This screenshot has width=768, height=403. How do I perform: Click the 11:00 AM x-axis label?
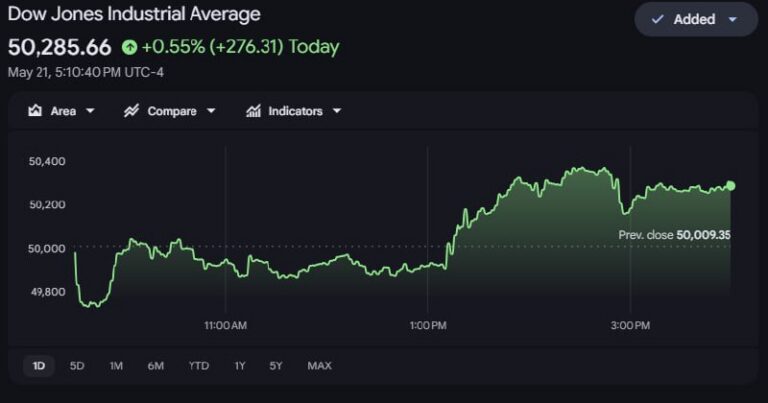click(x=225, y=325)
